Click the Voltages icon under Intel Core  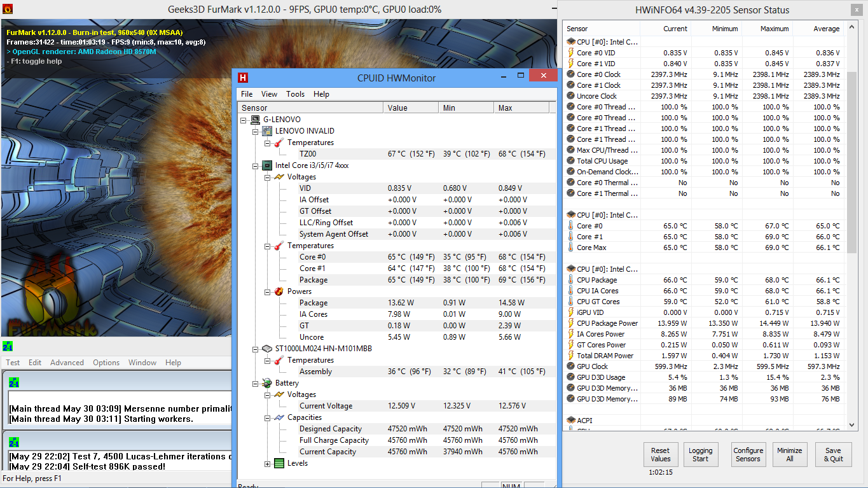279,177
